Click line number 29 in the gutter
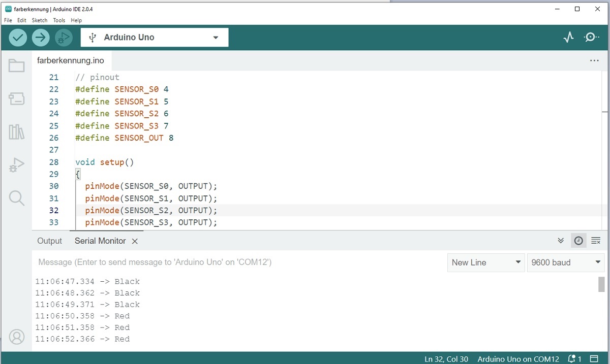 click(54, 174)
